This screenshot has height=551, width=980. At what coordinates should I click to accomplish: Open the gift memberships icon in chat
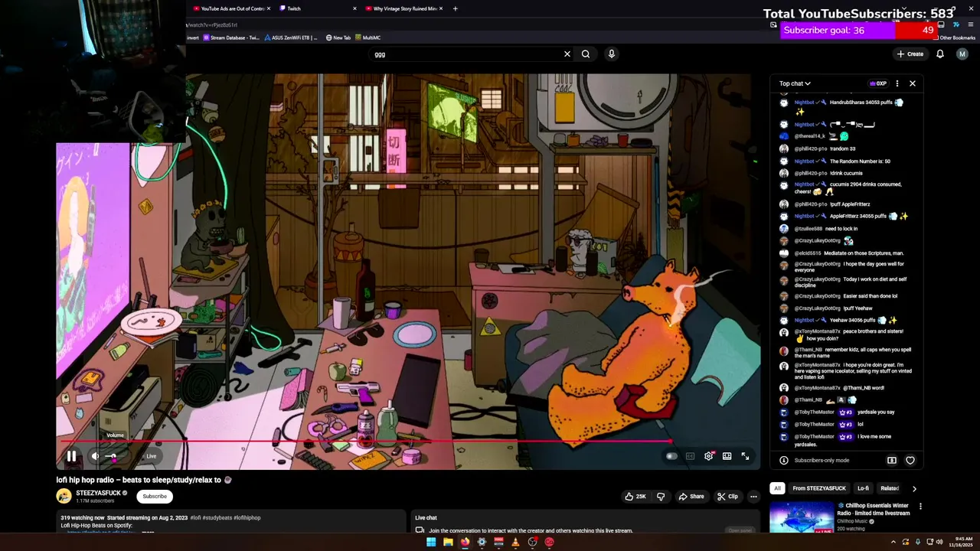pyautogui.click(x=892, y=460)
